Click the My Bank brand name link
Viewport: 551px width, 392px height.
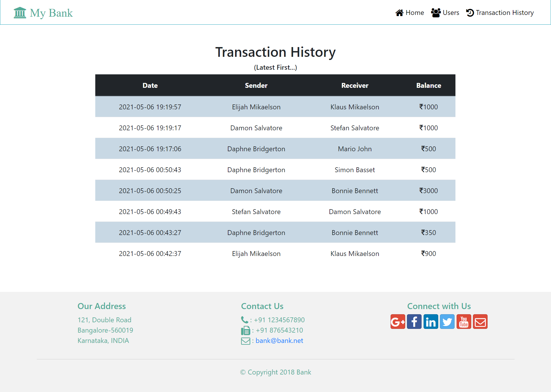51,13
